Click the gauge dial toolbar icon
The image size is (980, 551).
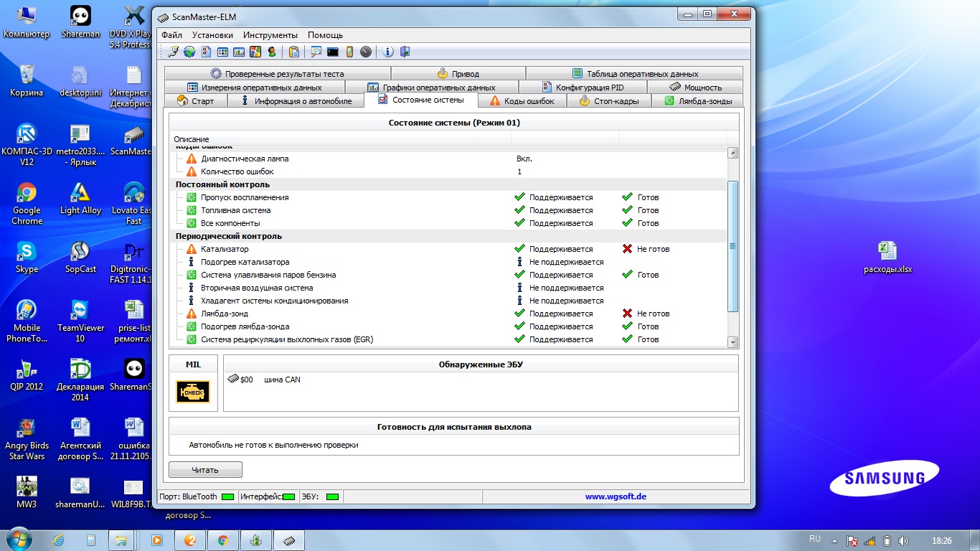(x=366, y=52)
